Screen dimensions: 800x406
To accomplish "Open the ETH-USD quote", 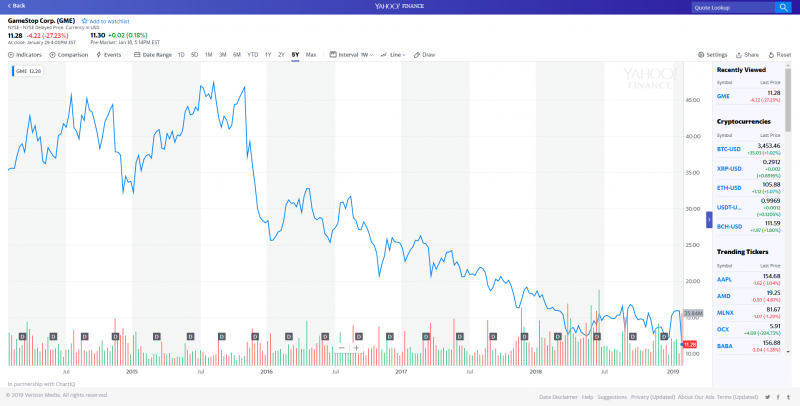I will (x=729, y=188).
